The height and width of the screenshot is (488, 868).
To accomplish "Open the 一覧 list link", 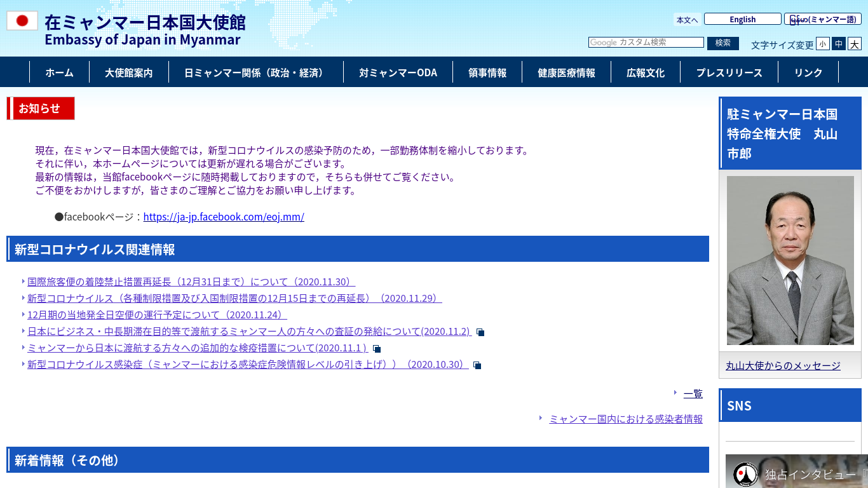I will click(x=693, y=394).
